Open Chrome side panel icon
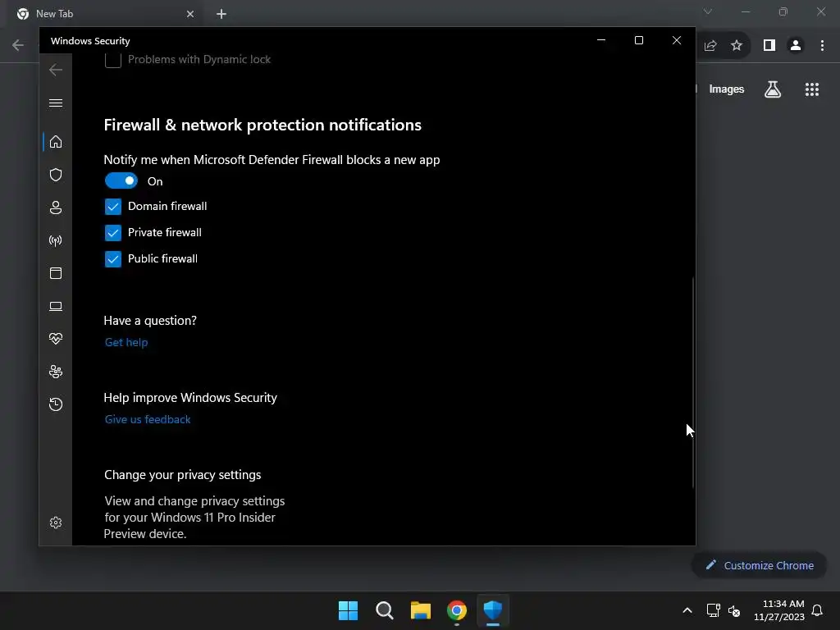Viewport: 840px width, 630px height. click(x=769, y=46)
